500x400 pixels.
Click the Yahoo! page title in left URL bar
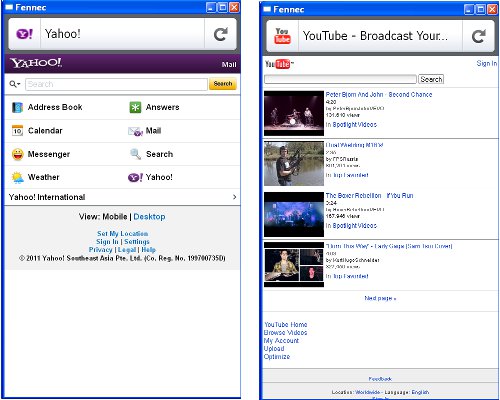(x=63, y=34)
